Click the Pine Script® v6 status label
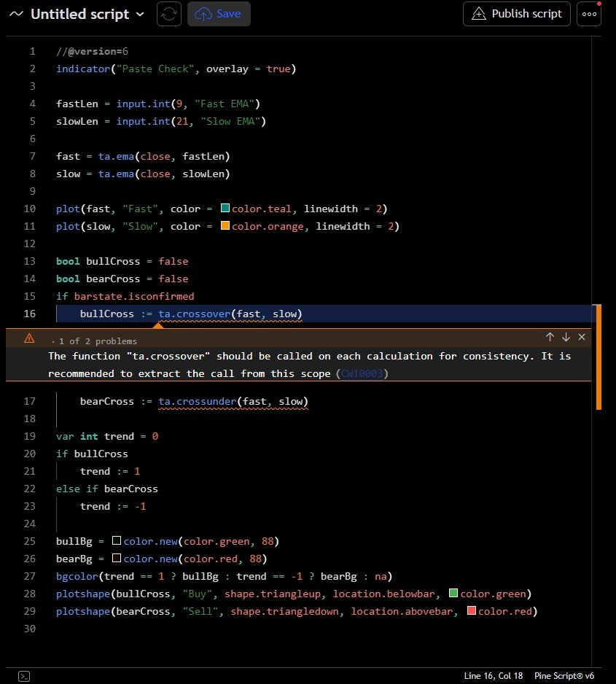616x684 pixels. click(564, 676)
